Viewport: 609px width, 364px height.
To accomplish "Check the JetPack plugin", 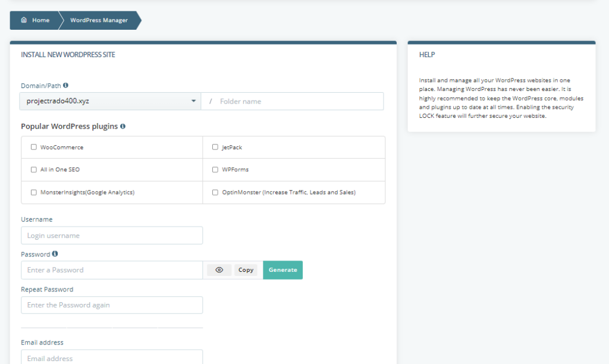I will coord(215,147).
